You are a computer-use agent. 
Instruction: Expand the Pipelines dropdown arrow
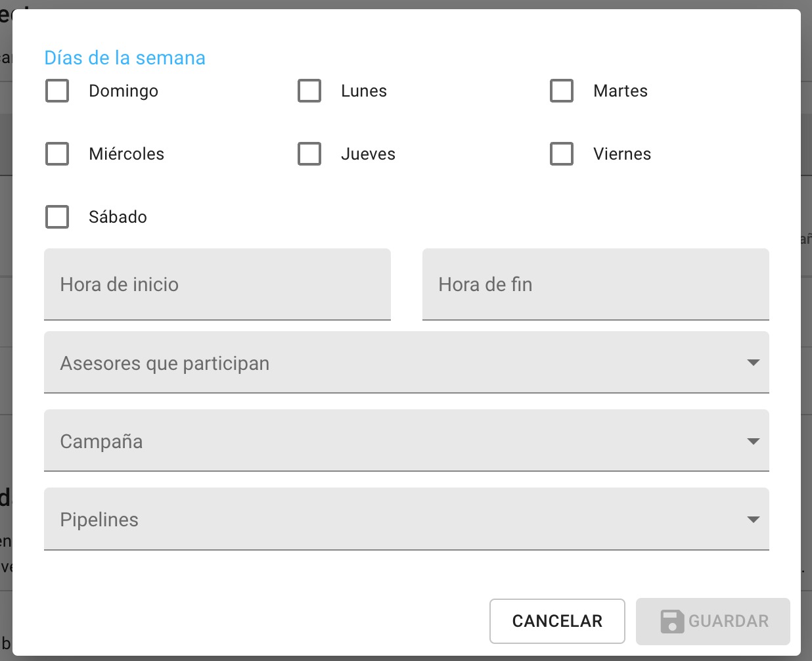coord(754,519)
